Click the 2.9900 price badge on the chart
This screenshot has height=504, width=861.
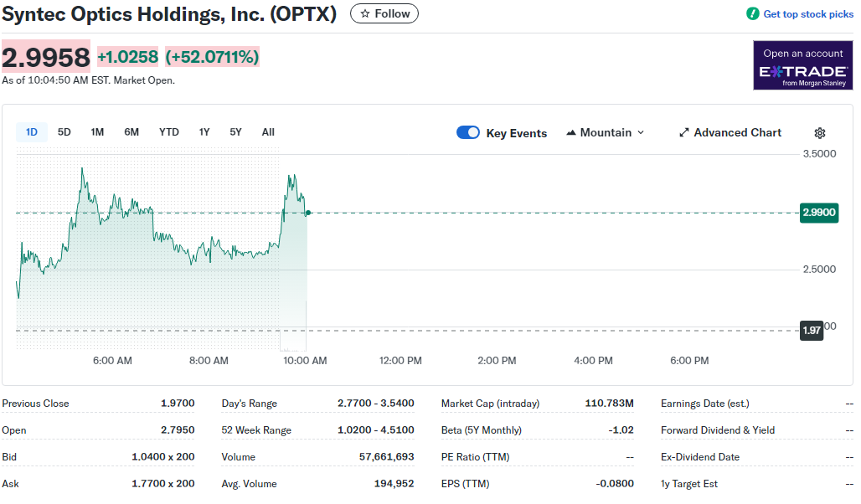click(x=818, y=213)
